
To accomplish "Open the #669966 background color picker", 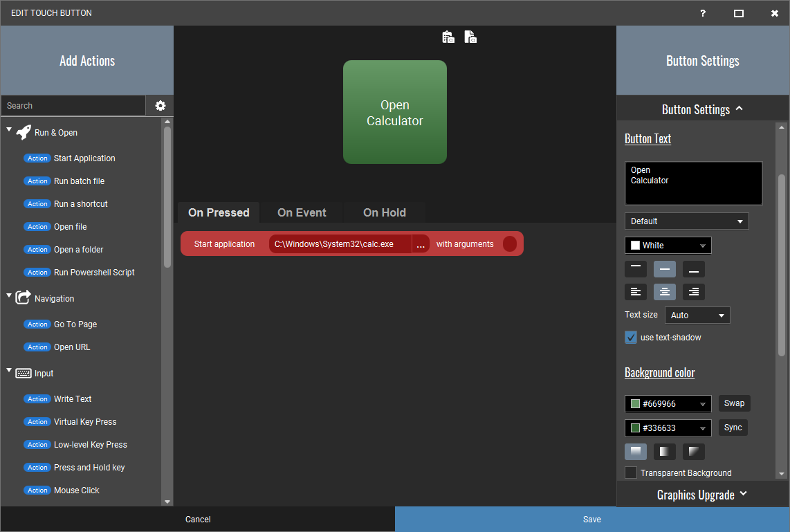I will 668,404.
